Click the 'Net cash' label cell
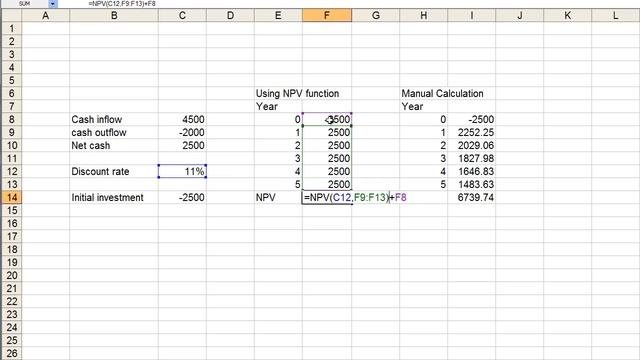 114,146
